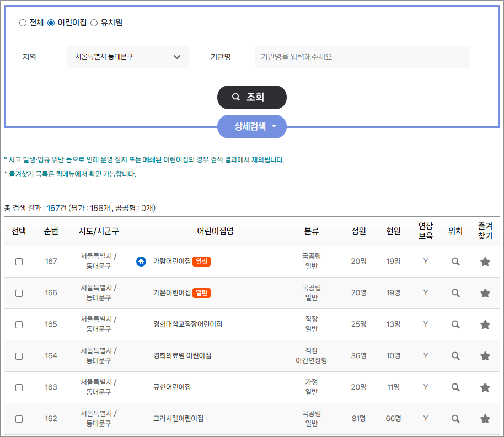Open location view for 가람어린이집

tap(455, 262)
